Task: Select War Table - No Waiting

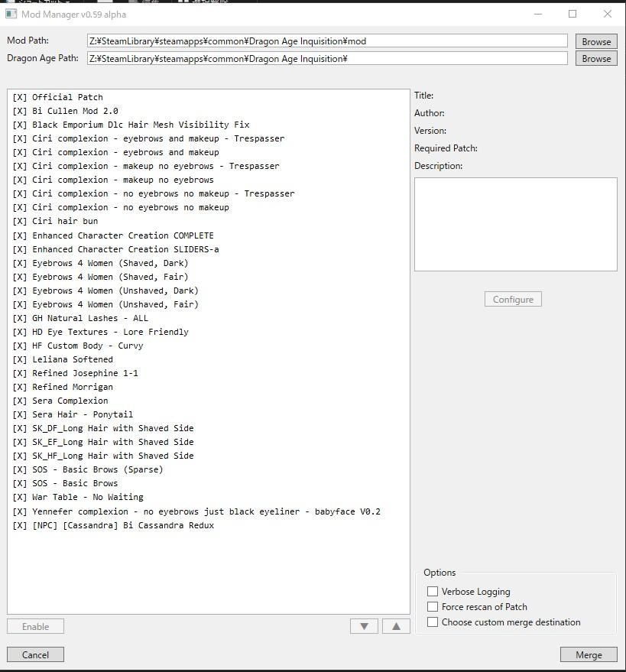Action: pyautogui.click(x=78, y=497)
